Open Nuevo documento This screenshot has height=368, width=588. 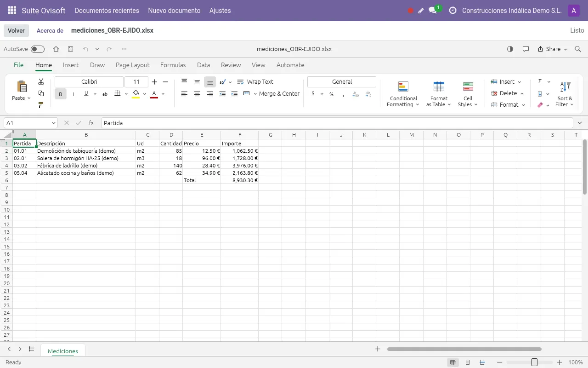[x=174, y=10]
